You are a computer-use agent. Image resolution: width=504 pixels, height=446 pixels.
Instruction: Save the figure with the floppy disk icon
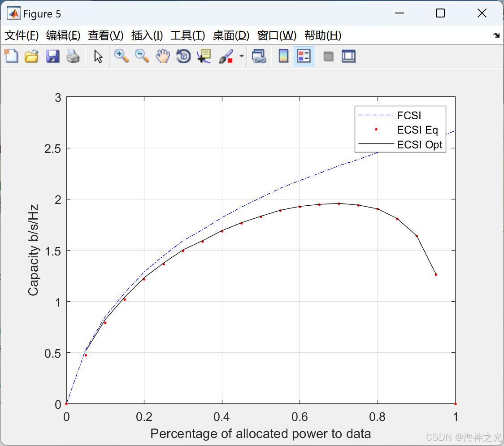click(52, 56)
